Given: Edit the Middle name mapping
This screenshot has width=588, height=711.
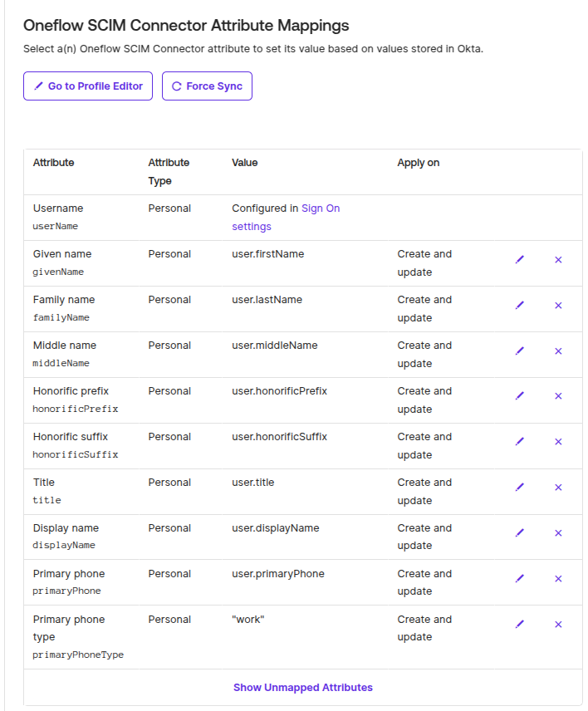Looking at the screenshot, I should [520, 351].
